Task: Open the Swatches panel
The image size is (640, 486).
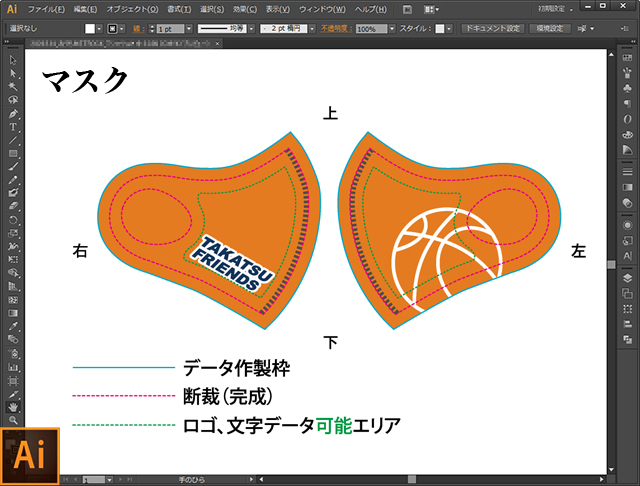Action: pos(627,58)
